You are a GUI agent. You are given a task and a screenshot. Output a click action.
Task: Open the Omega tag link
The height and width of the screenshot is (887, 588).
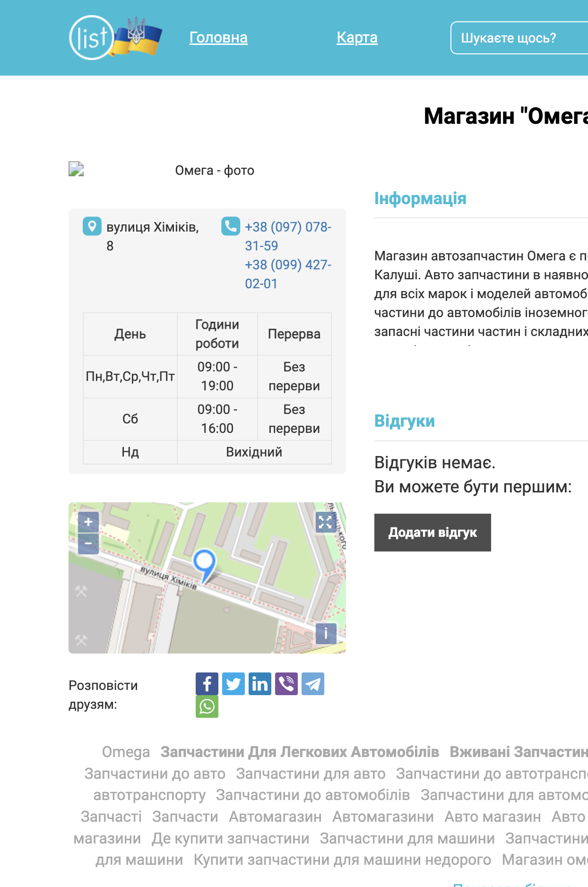[x=126, y=752]
